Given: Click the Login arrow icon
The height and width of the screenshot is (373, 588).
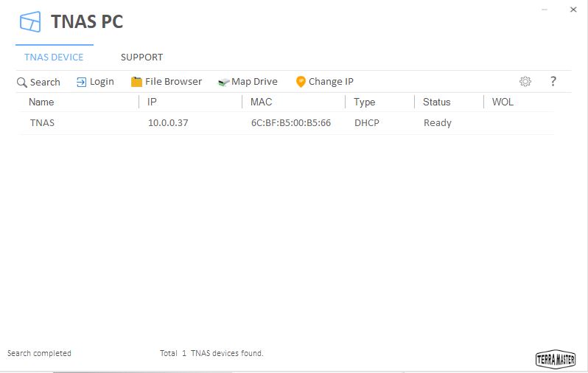Looking at the screenshot, I should point(81,82).
